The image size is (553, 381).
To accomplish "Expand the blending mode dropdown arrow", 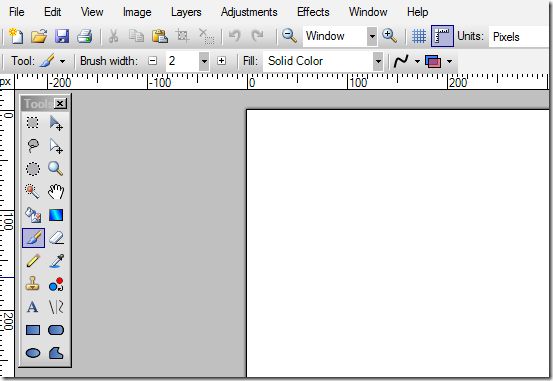I will (449, 61).
